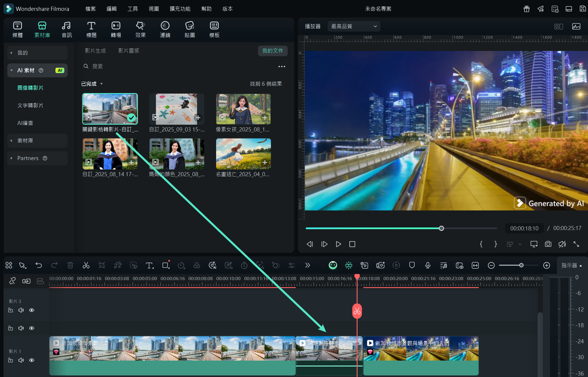Open the 已完成 status filter dropdown
Viewport: 588px width, 377px height.
pyautogui.click(x=92, y=84)
